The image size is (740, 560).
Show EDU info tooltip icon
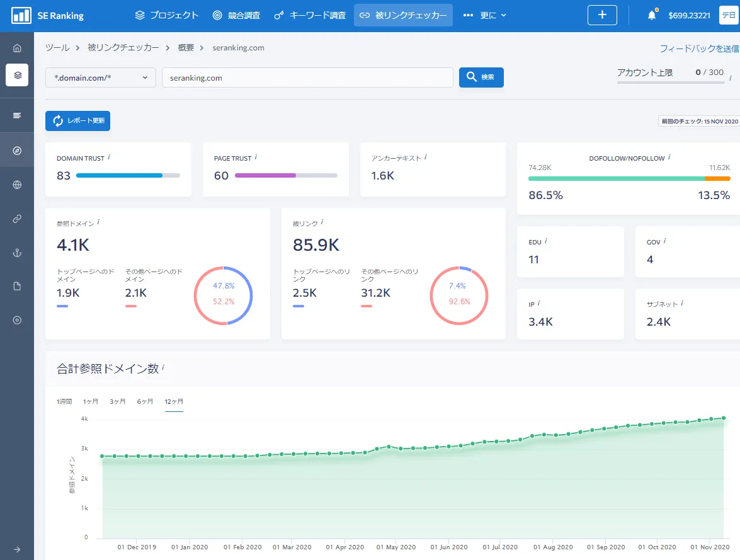pyautogui.click(x=546, y=241)
